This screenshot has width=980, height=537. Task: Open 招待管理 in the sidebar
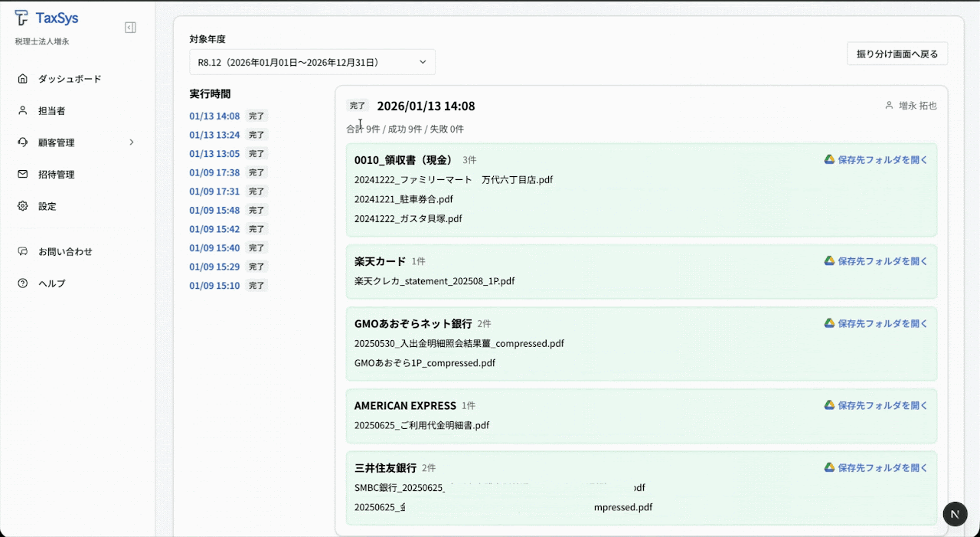56,174
